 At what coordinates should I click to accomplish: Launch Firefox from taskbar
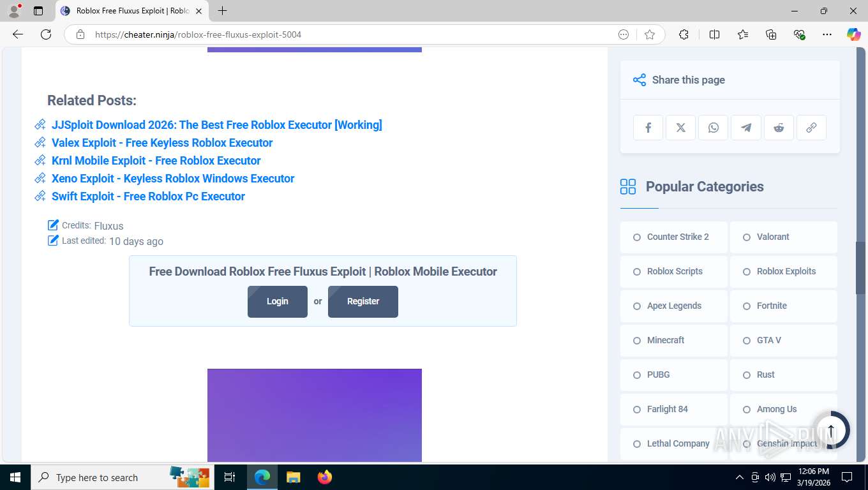click(x=325, y=477)
